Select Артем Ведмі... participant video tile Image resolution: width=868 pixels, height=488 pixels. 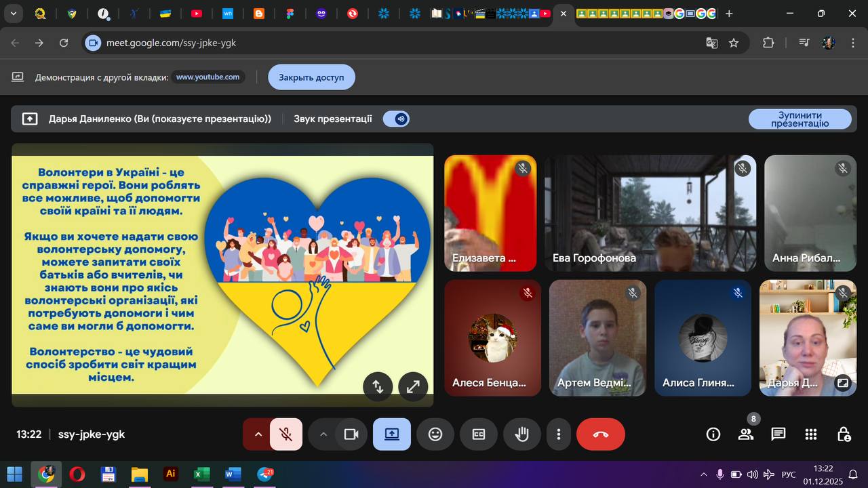click(x=597, y=338)
